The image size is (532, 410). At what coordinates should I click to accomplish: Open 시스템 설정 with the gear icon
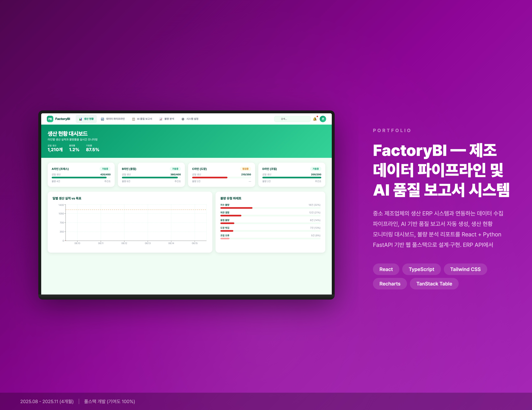click(183, 119)
